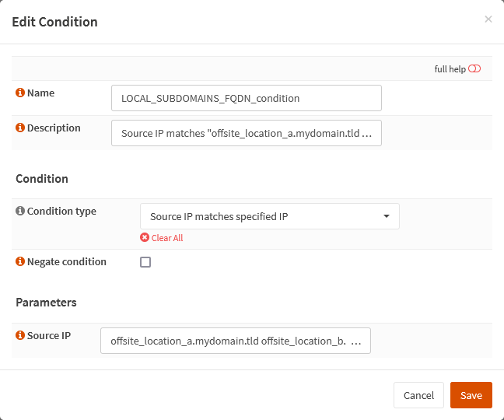
Task: Click the Condition type info icon
Action: pos(20,211)
